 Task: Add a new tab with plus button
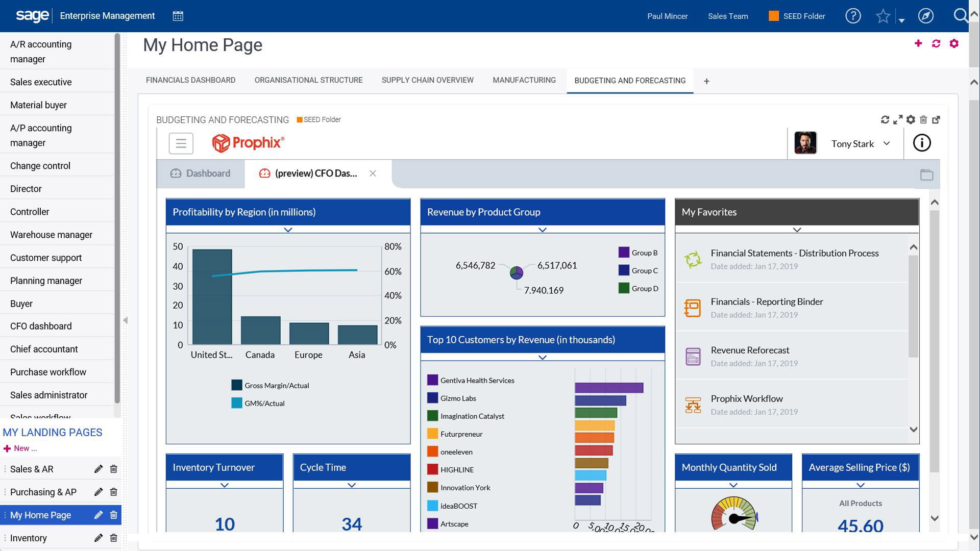(706, 81)
